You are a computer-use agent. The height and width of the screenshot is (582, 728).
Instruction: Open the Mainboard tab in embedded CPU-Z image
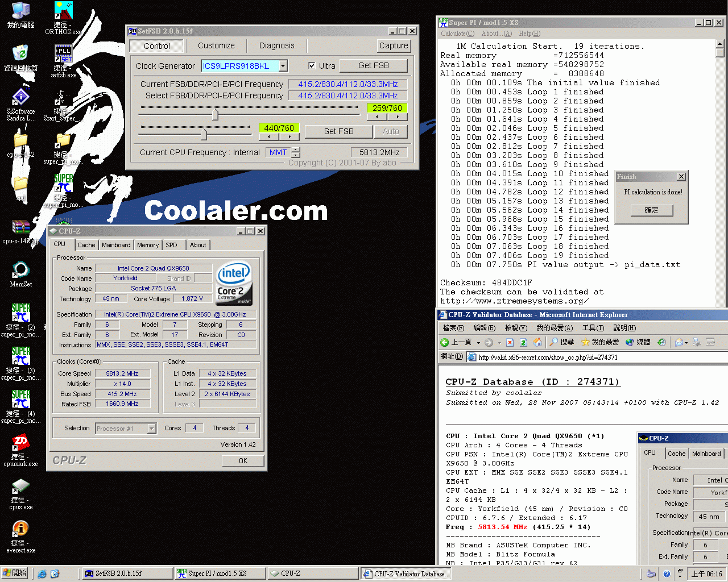[x=706, y=454]
